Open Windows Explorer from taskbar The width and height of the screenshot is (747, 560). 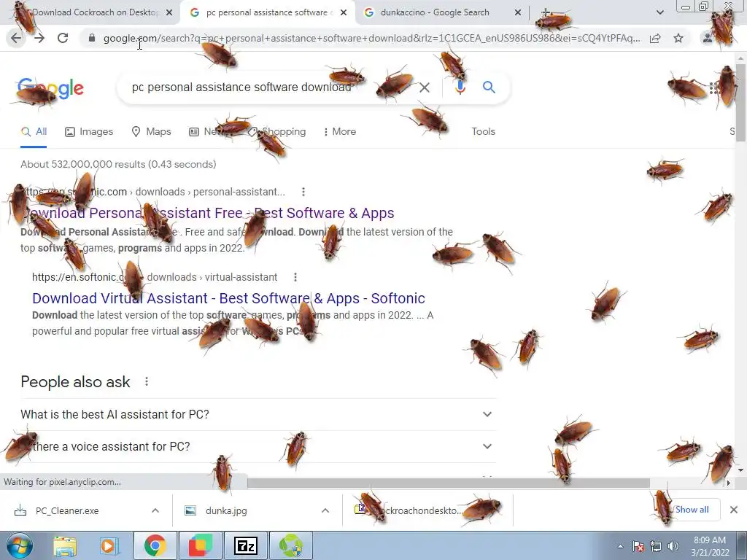[65, 545]
